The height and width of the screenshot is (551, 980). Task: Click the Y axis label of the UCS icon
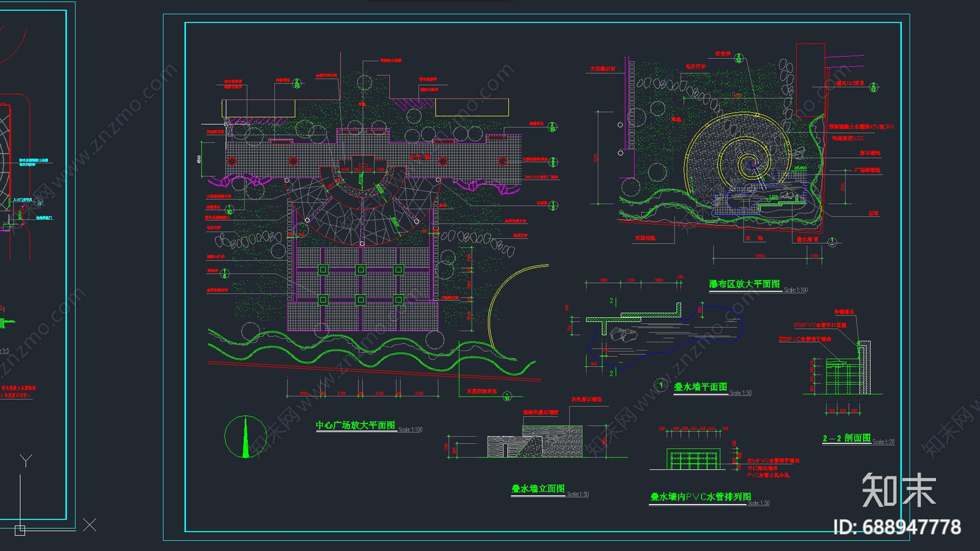tap(26, 460)
